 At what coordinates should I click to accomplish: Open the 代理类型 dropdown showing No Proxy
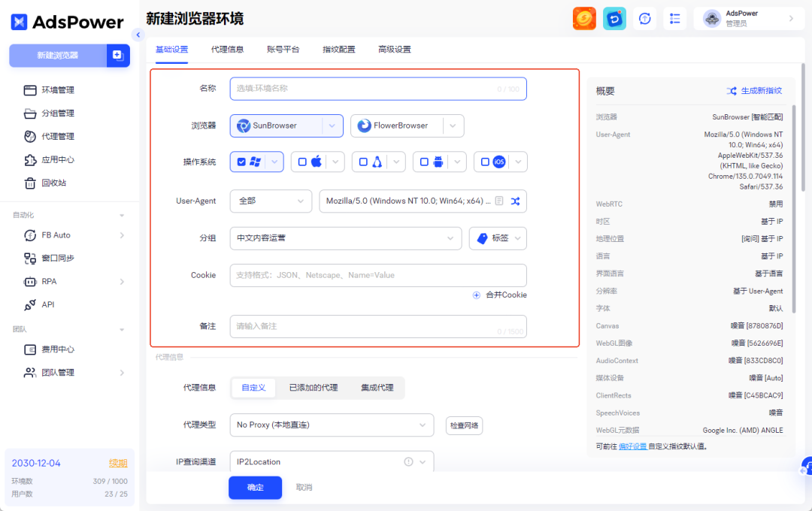(x=332, y=425)
